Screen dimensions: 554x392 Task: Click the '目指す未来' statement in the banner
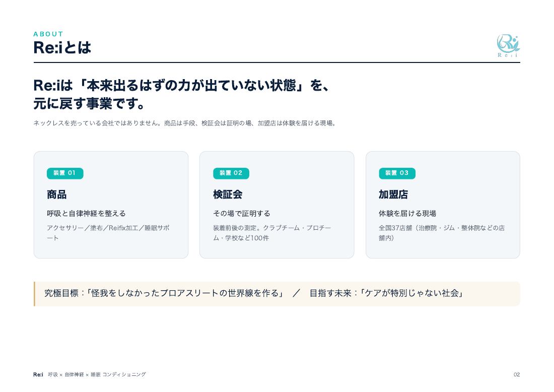[387, 293]
